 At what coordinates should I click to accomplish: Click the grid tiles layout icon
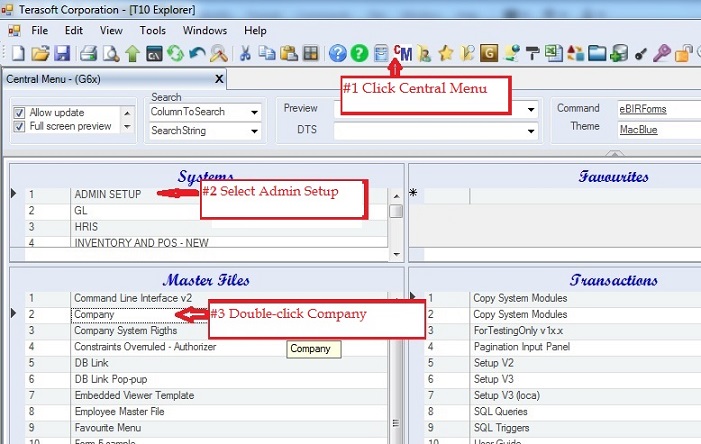click(310, 53)
